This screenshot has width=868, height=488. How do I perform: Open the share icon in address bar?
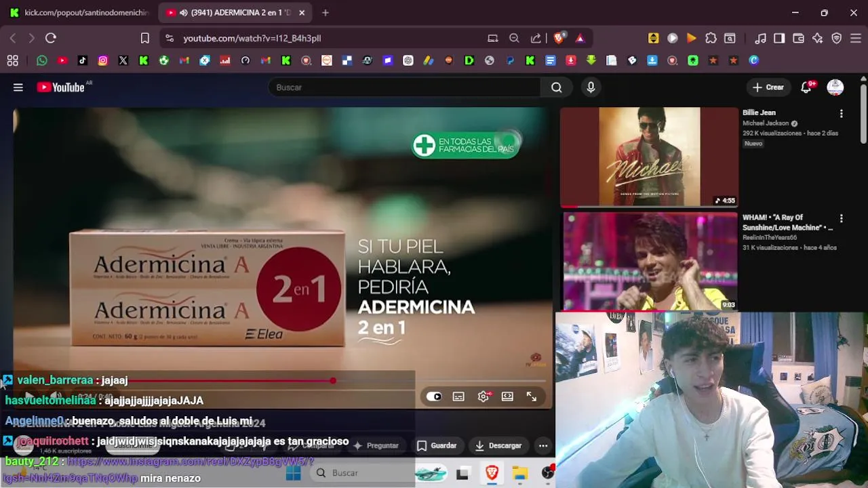(536, 39)
